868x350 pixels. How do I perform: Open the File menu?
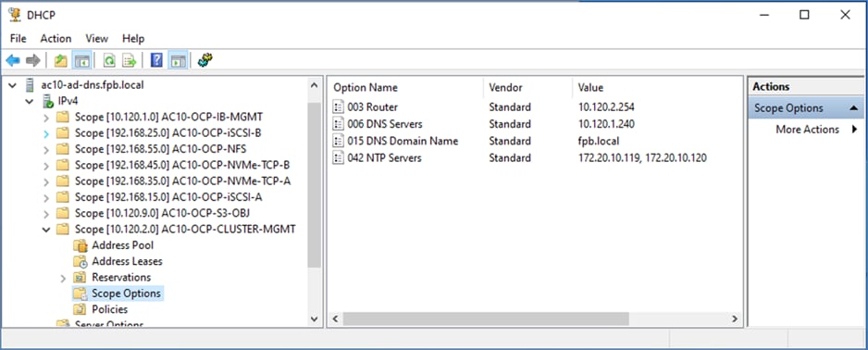pos(18,39)
